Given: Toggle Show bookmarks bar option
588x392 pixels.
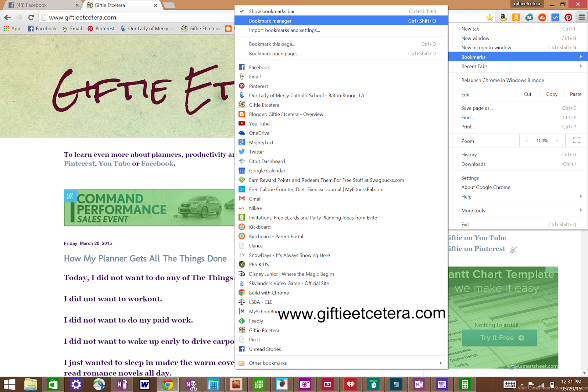Looking at the screenshot, I should pos(341,11).
